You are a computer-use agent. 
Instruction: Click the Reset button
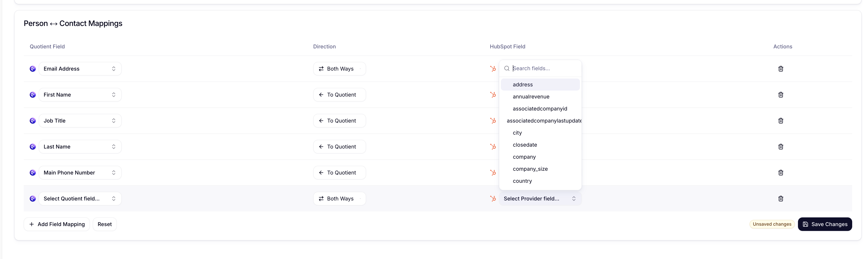104,224
